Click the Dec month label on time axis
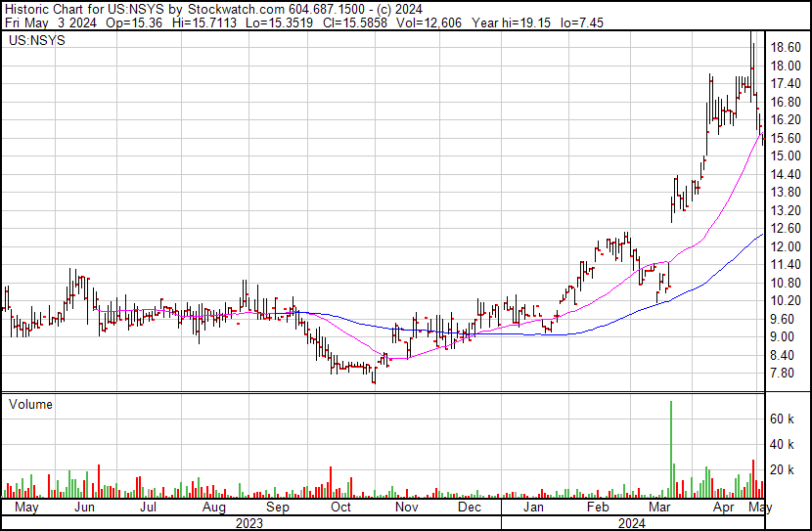The height and width of the screenshot is (531, 812). pyautogui.click(x=470, y=509)
